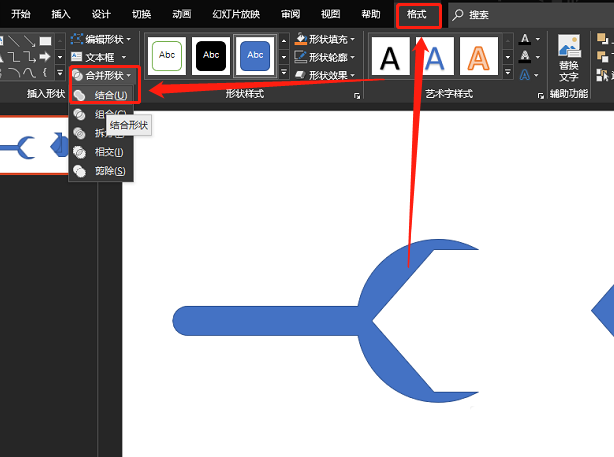Apply the blue filled Abc shape style
Image resolution: width=614 pixels, height=457 pixels.
pyautogui.click(x=256, y=55)
